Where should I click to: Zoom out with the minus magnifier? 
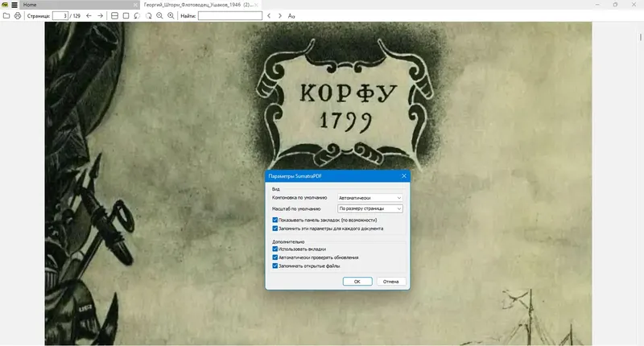coord(159,15)
